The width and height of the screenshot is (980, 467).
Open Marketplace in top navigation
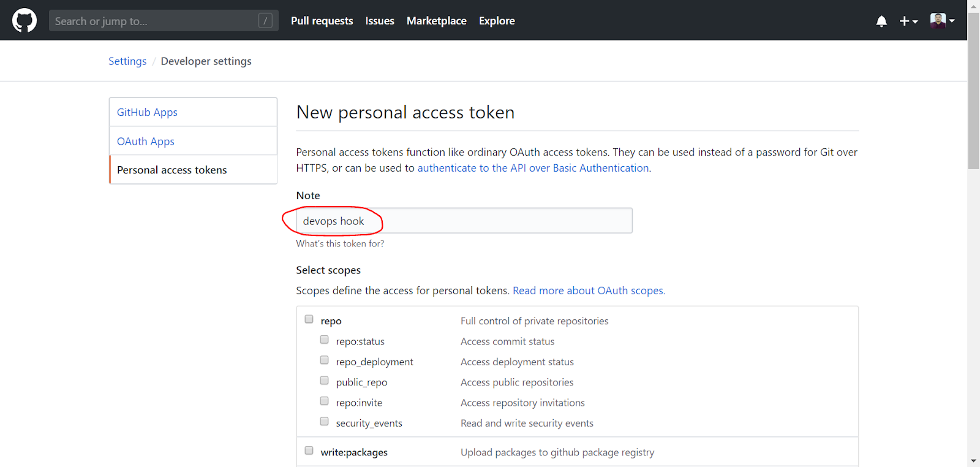pyautogui.click(x=437, y=21)
